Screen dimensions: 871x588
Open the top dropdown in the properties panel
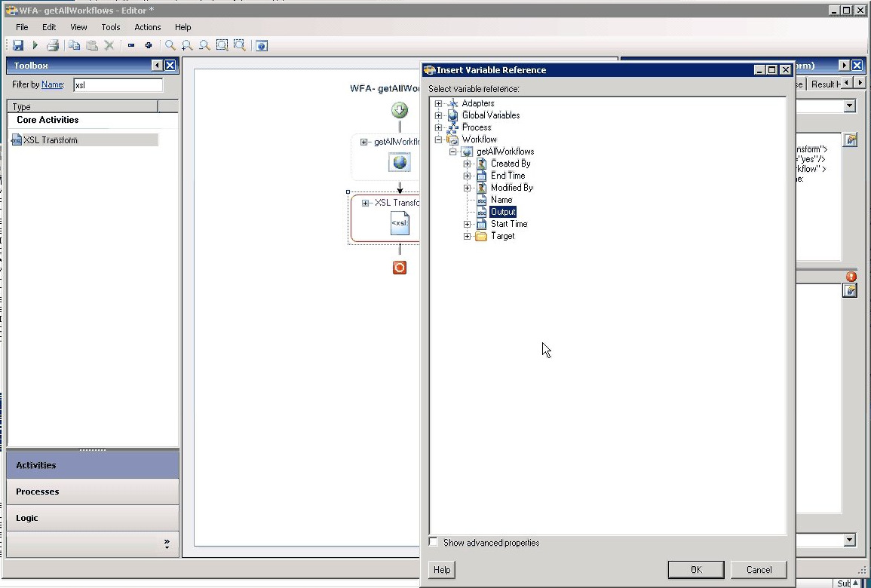(849, 106)
